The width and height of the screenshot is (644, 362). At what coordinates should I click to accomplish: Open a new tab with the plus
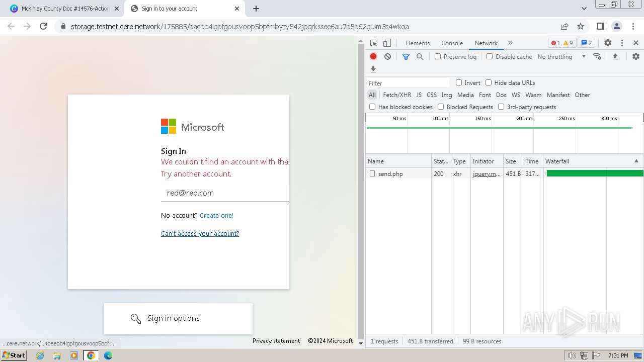click(256, 9)
